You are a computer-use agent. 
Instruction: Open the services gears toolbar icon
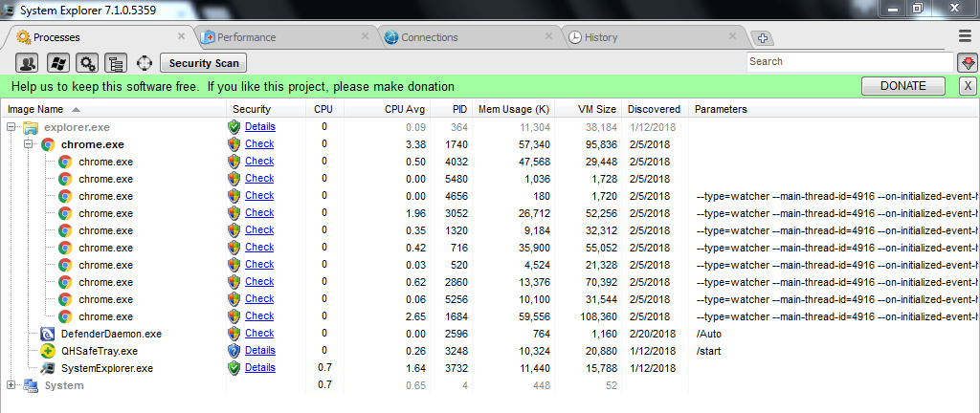click(87, 62)
